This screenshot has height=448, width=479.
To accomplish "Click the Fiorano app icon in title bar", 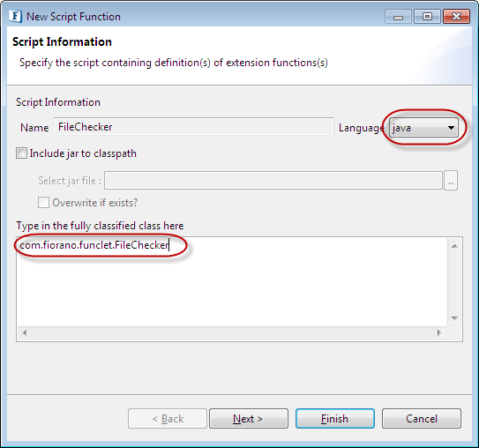I will 15,16.
